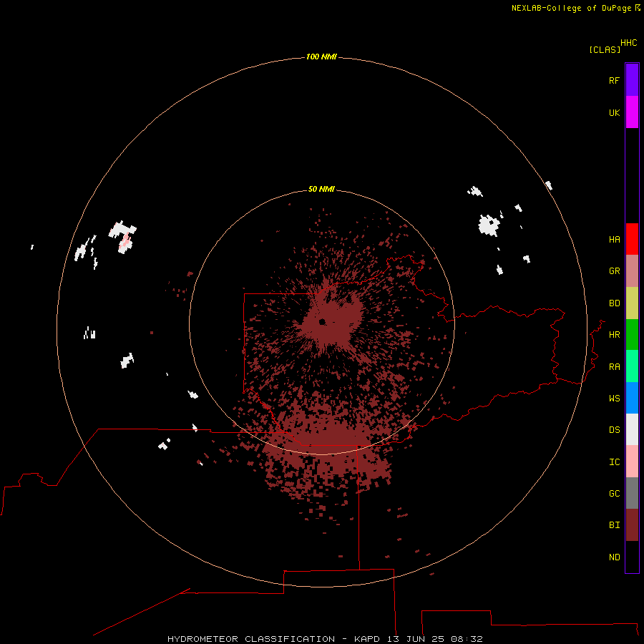The height and width of the screenshot is (644, 644).
Task: Select the maroon BI legend swatch
Action: [x=632, y=525]
